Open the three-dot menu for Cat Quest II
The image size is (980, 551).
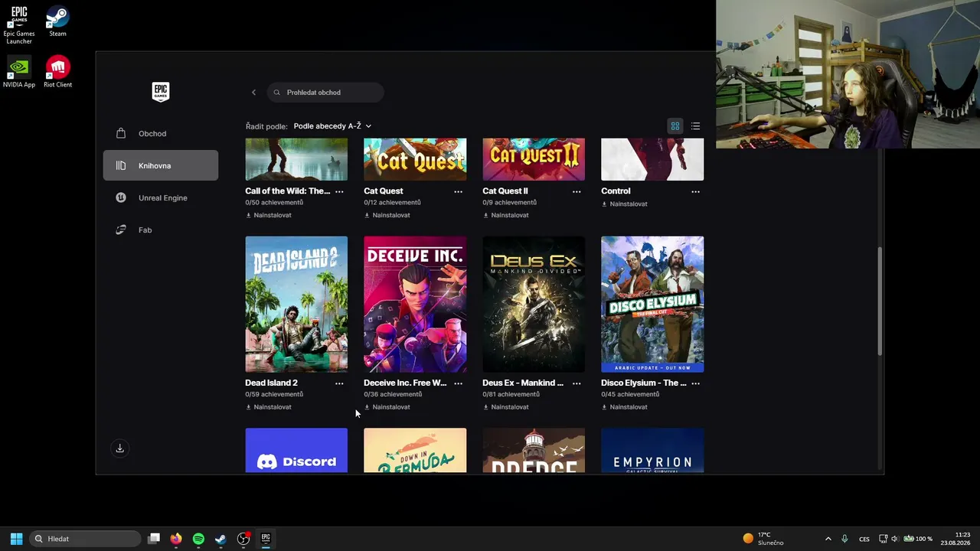577,191
